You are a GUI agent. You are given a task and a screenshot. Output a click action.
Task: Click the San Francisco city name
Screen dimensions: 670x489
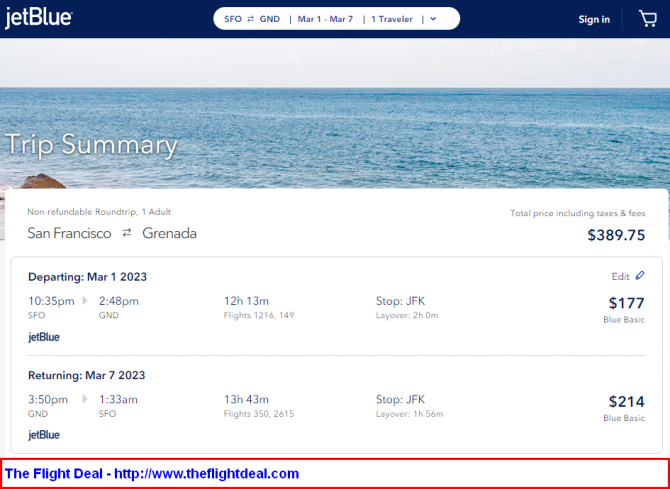coord(69,233)
